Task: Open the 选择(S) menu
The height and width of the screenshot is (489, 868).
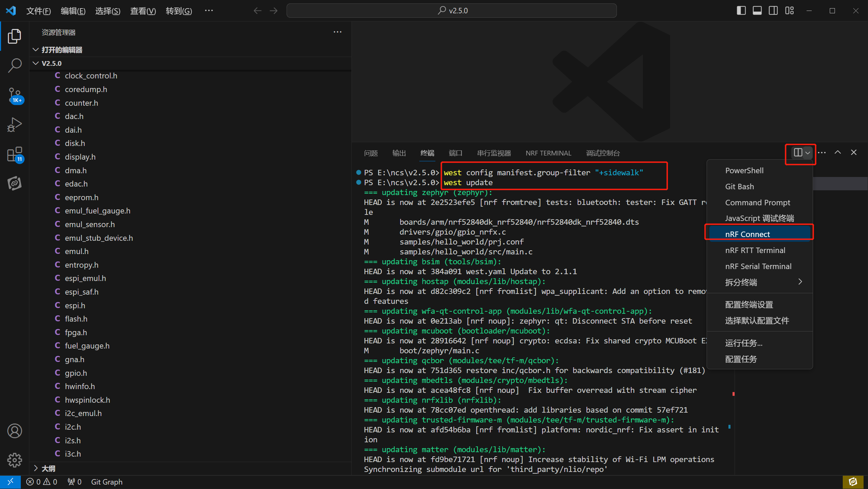Action: click(x=108, y=11)
